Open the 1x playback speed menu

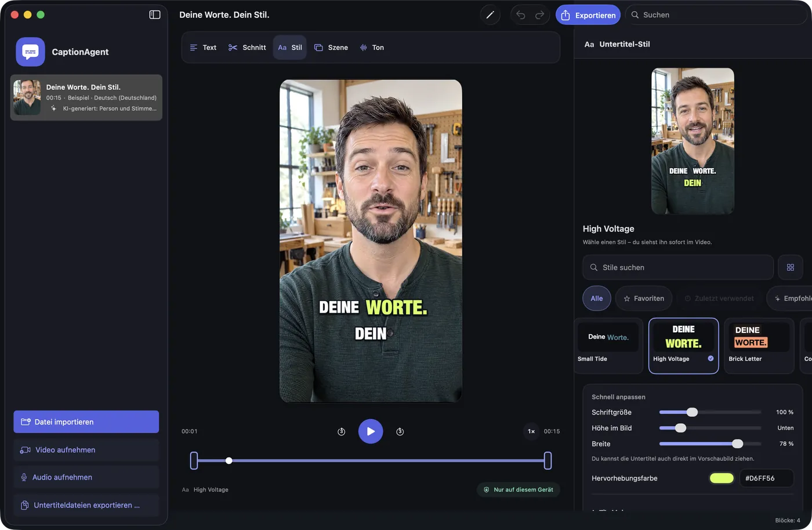point(531,431)
